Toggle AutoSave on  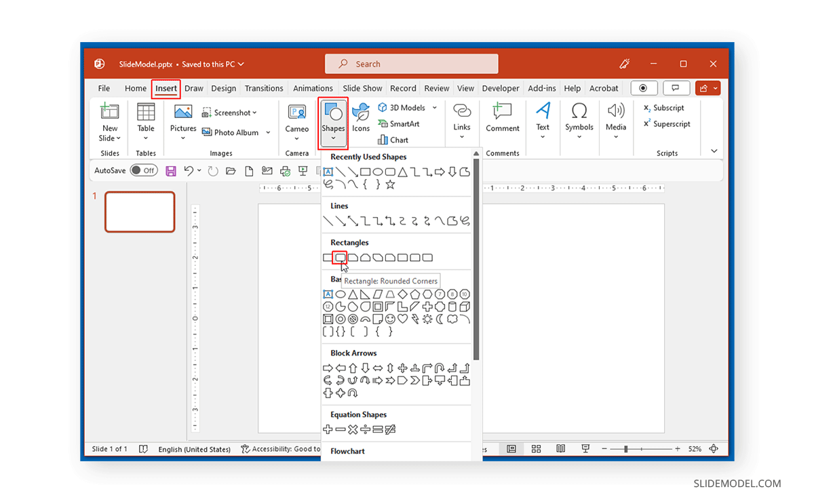pyautogui.click(x=143, y=170)
